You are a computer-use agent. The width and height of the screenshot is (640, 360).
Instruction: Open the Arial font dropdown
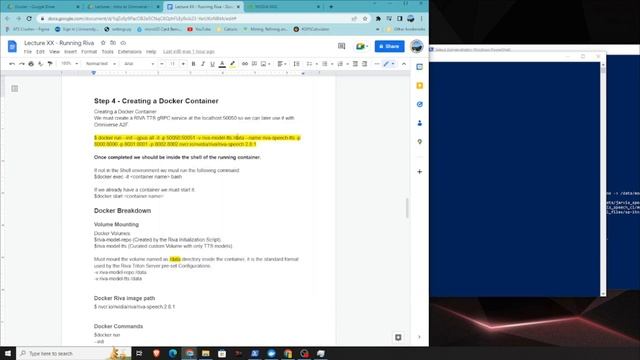(139, 64)
